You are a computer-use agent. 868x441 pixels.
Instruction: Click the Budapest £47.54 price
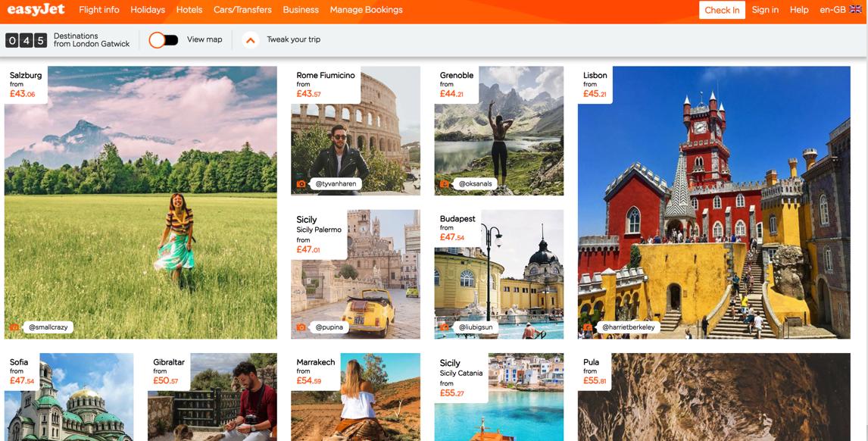click(451, 238)
